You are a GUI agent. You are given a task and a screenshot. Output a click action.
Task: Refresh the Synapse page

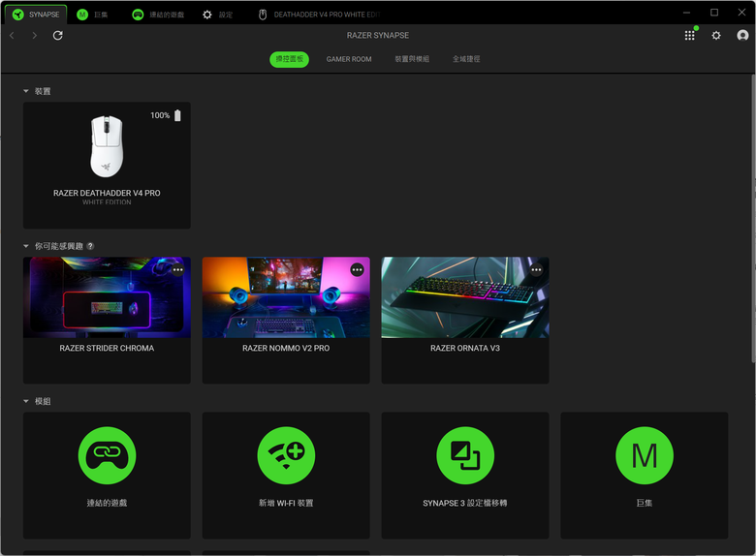click(x=58, y=35)
